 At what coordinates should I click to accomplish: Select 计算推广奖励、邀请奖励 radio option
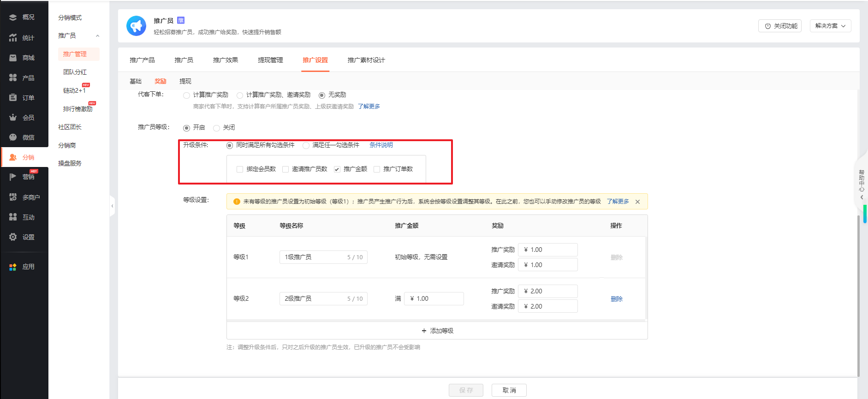pos(240,95)
